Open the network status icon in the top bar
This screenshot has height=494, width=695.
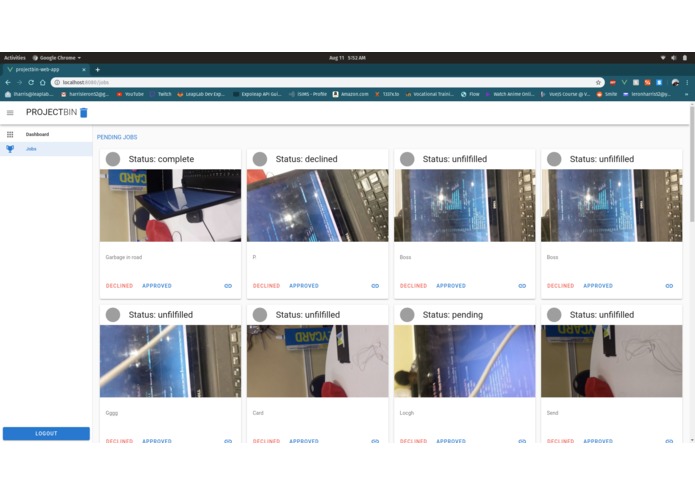pos(663,58)
